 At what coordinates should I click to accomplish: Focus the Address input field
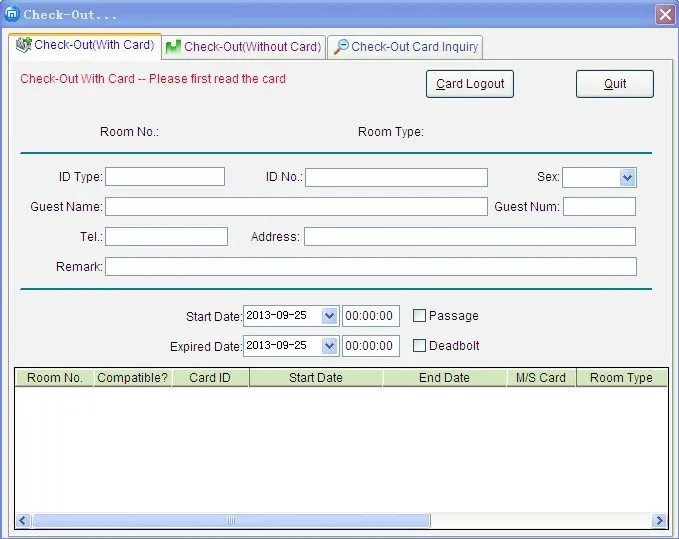470,236
